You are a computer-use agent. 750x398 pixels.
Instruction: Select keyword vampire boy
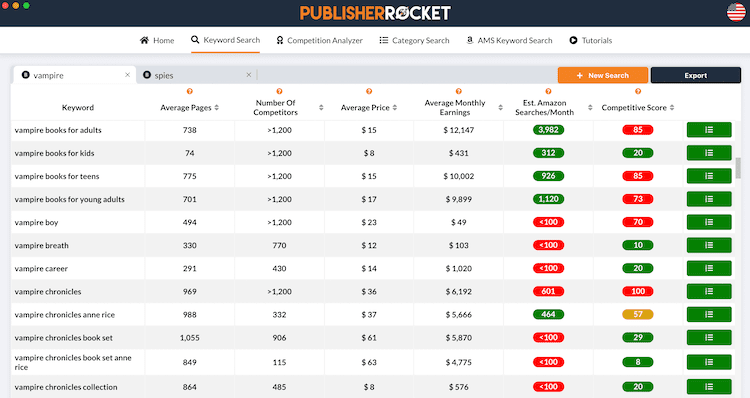coord(36,222)
